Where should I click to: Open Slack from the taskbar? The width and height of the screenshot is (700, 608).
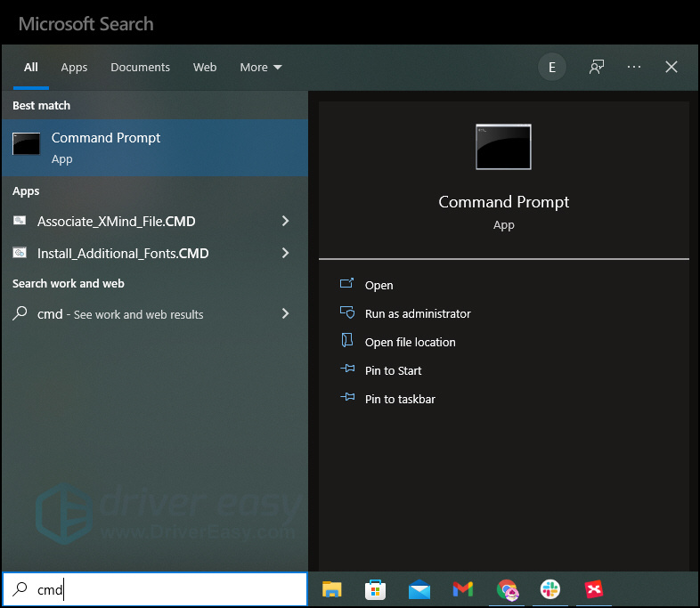pos(550,589)
